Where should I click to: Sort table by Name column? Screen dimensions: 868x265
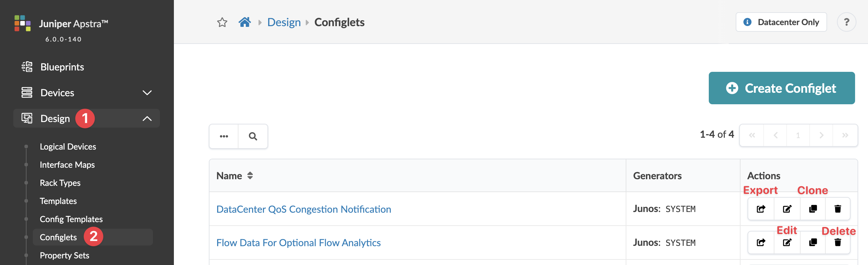[250, 176]
